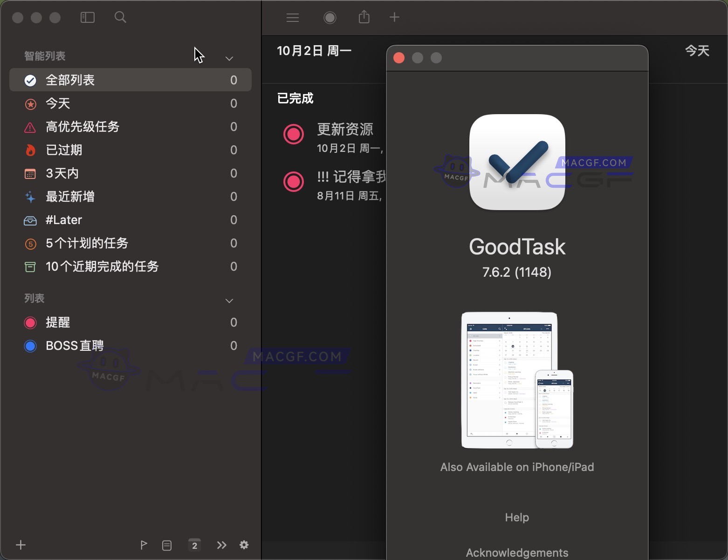
Task: Mark the 记得拿 task as incomplete
Action: click(293, 182)
